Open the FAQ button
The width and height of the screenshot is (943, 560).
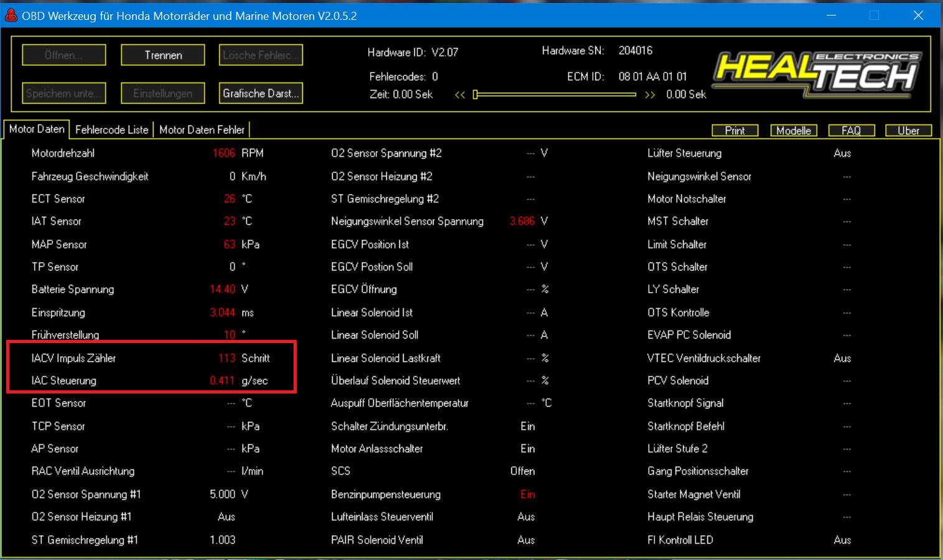(851, 131)
